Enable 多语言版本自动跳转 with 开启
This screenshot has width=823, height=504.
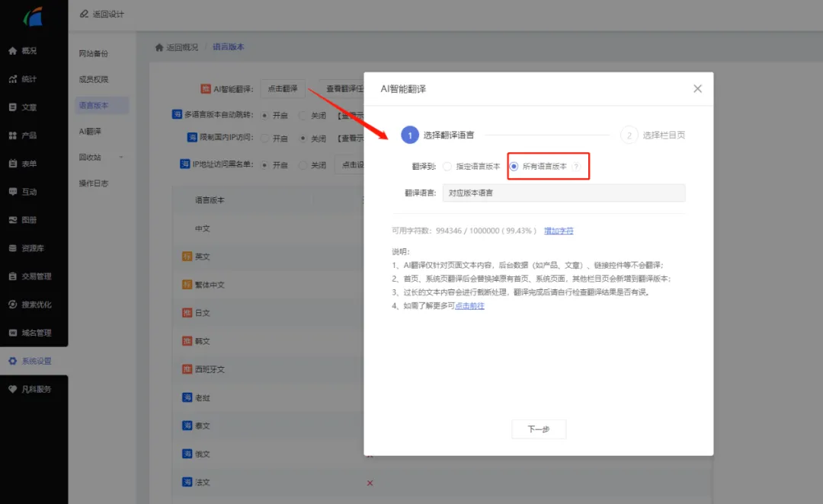[x=265, y=116]
